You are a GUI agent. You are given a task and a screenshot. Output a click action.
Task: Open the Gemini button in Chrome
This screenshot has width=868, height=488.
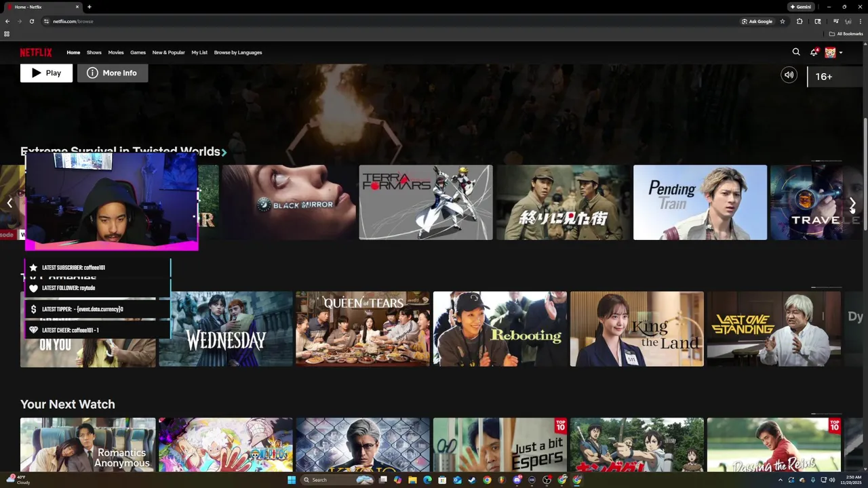point(801,7)
